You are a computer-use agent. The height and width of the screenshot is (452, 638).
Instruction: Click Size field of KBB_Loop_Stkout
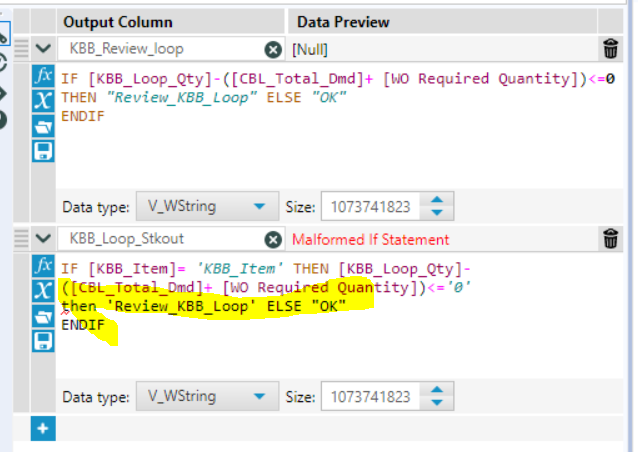point(370,396)
